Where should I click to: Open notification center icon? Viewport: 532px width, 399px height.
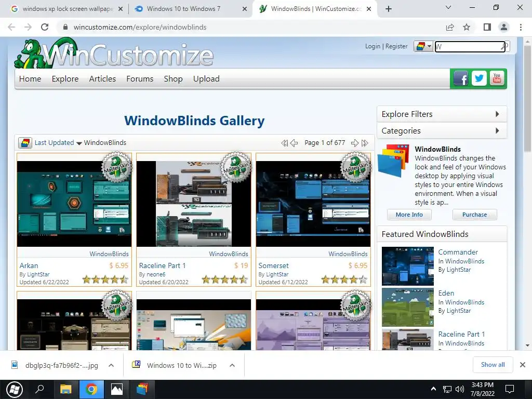pos(510,390)
